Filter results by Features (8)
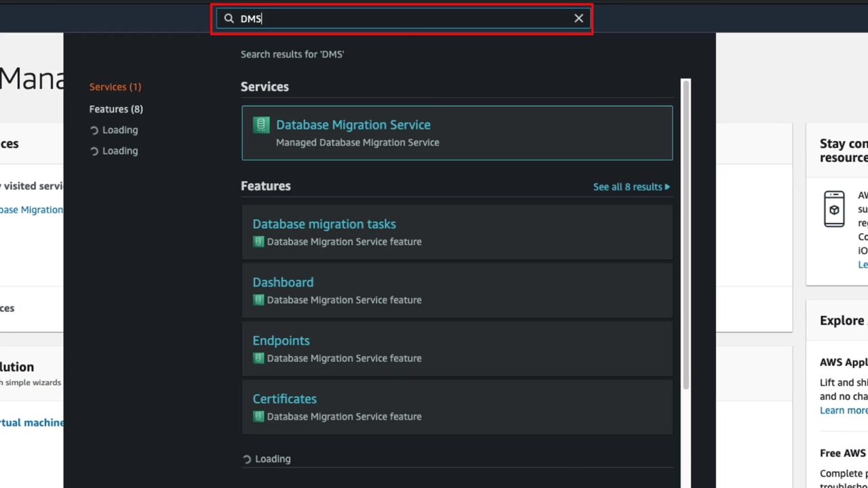Image resolution: width=868 pixels, height=488 pixels. tap(116, 109)
